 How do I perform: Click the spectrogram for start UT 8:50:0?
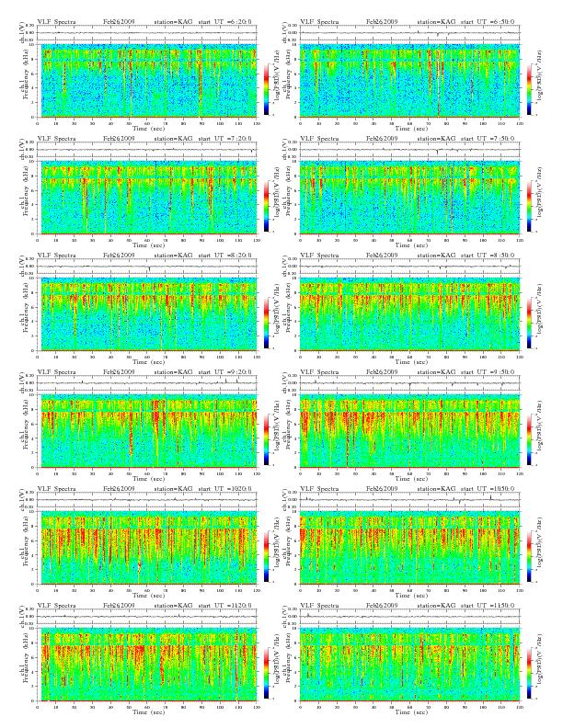[409, 314]
